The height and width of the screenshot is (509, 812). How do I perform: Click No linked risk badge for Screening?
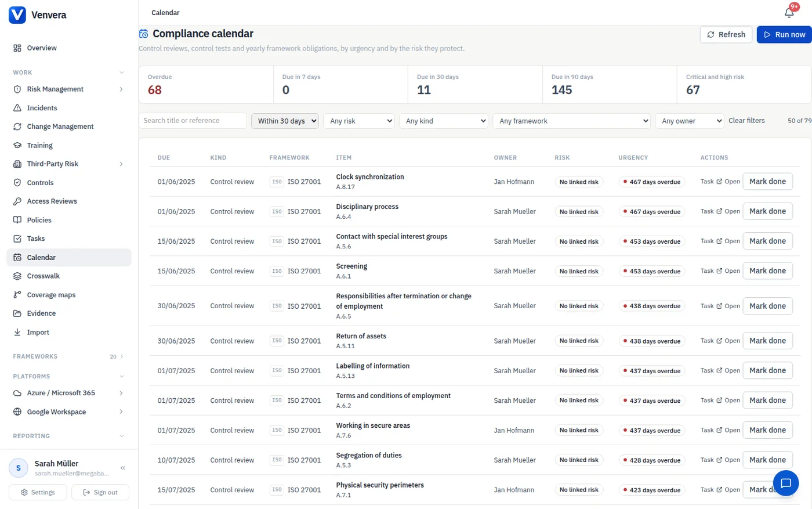[579, 271]
